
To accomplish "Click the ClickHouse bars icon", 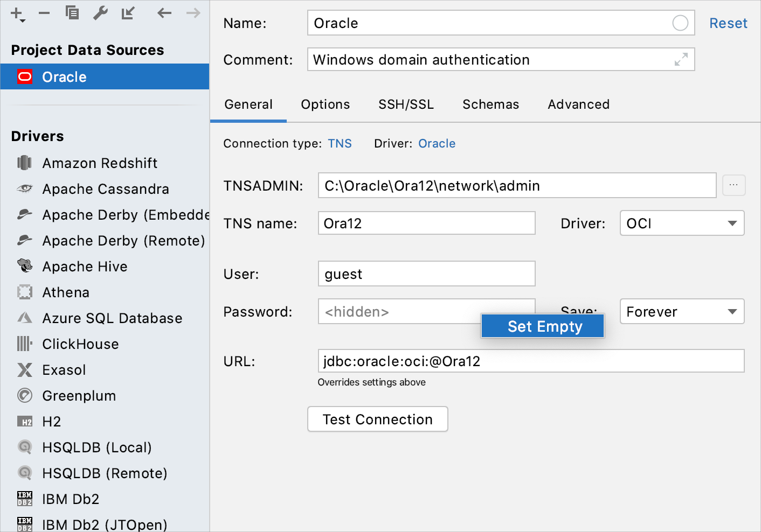I will click(24, 344).
